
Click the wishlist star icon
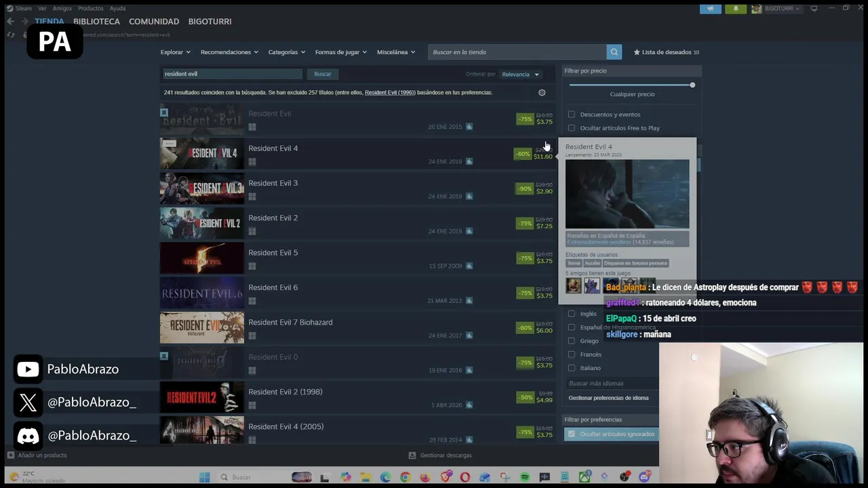(637, 52)
